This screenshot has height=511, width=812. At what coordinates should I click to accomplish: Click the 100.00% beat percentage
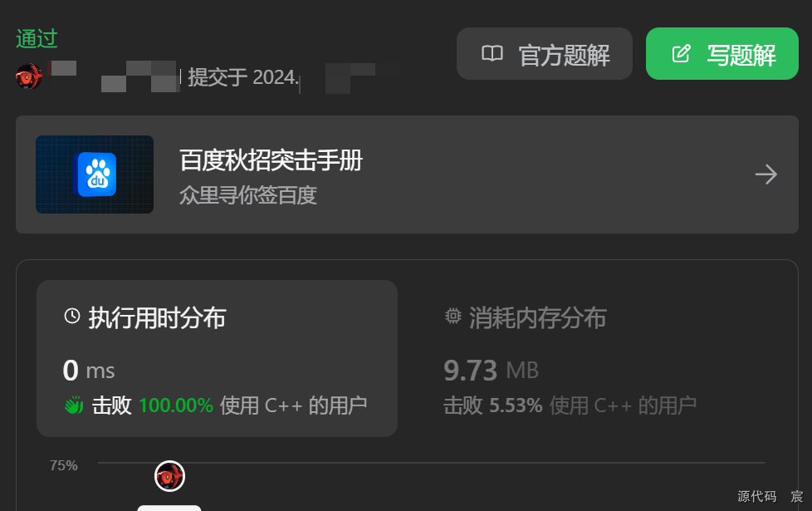176,405
